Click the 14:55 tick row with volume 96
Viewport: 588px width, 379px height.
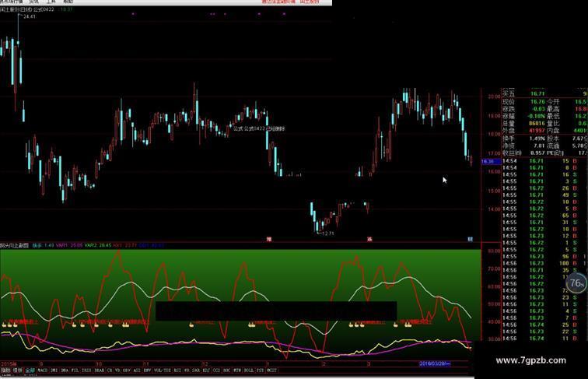click(x=544, y=257)
